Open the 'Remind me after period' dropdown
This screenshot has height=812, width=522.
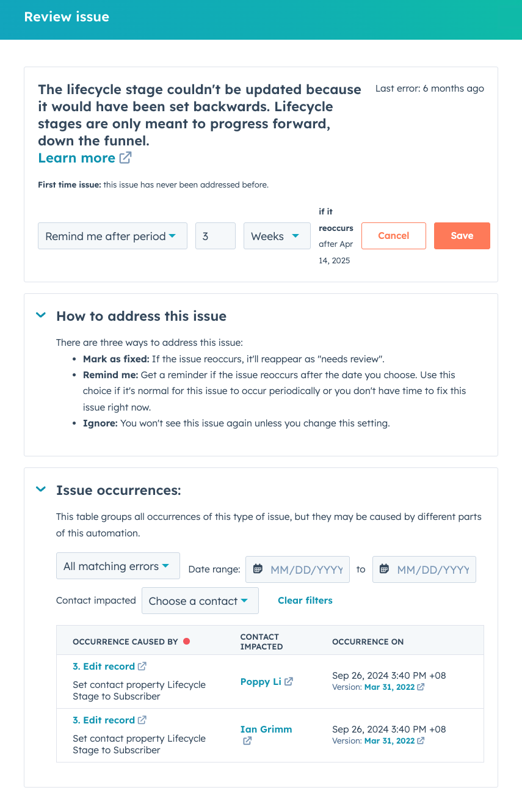(112, 235)
